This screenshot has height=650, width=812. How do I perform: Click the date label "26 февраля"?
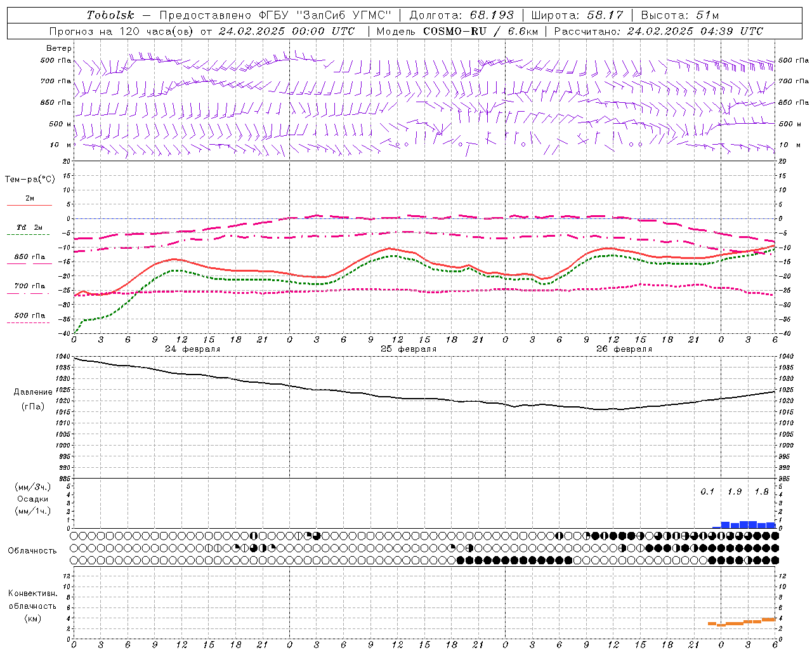click(x=624, y=349)
